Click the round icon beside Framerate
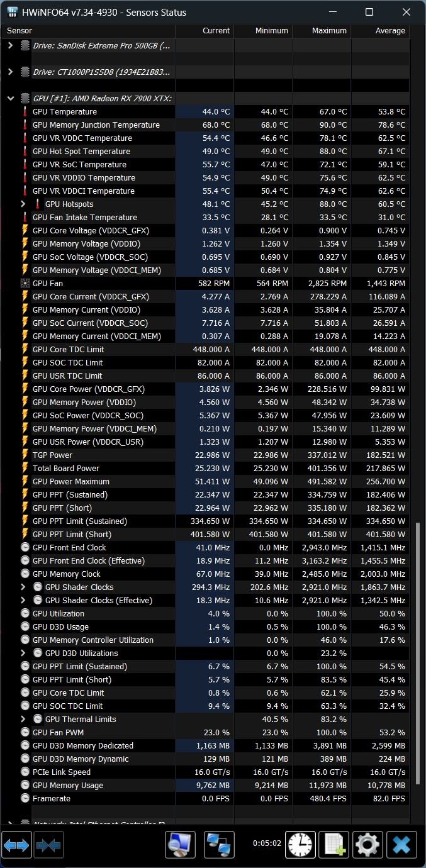 point(25,799)
